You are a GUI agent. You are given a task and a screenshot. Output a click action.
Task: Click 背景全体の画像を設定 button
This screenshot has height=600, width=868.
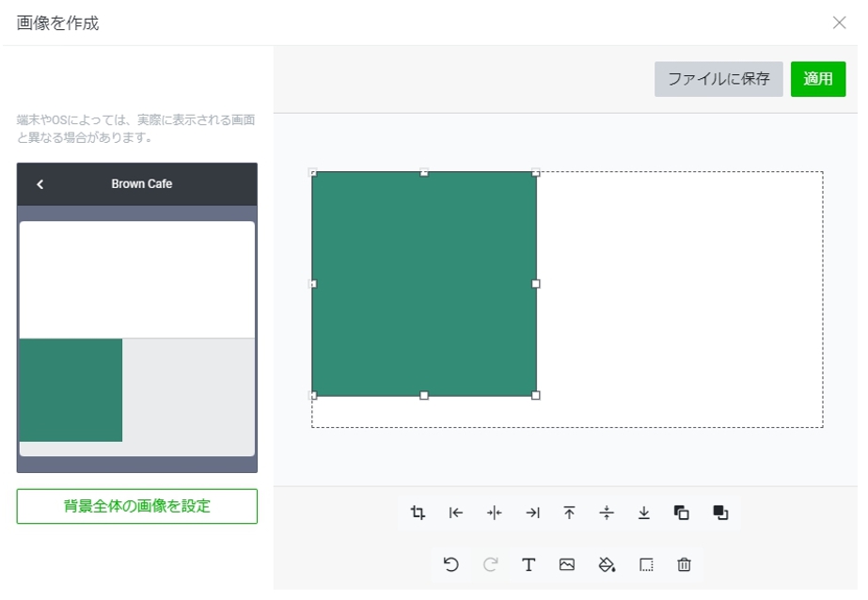(137, 506)
